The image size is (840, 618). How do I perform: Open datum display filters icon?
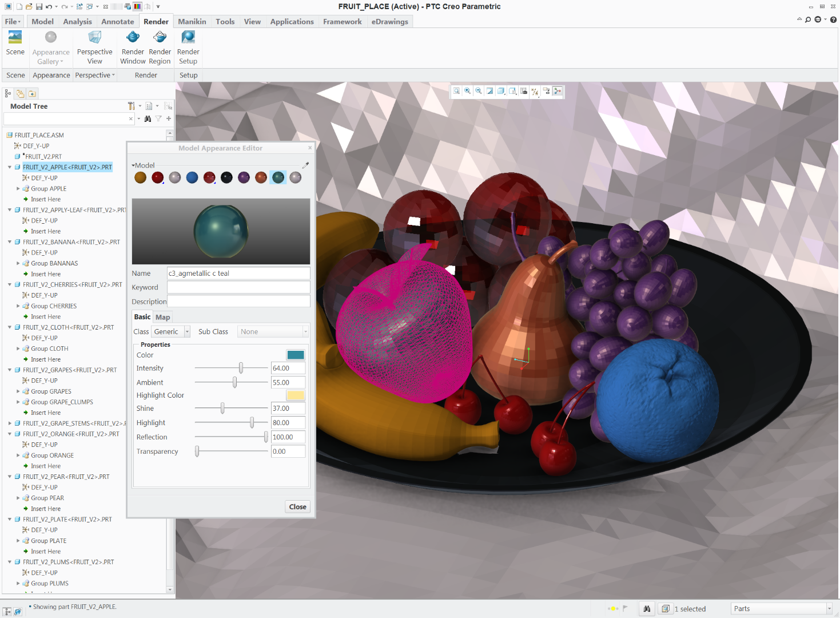point(535,91)
